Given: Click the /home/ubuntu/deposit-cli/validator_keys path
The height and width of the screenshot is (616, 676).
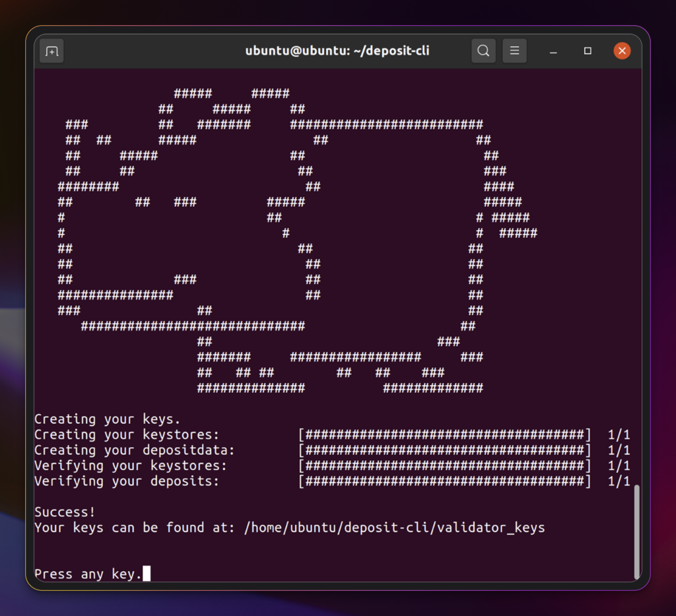Looking at the screenshot, I should click(395, 528).
